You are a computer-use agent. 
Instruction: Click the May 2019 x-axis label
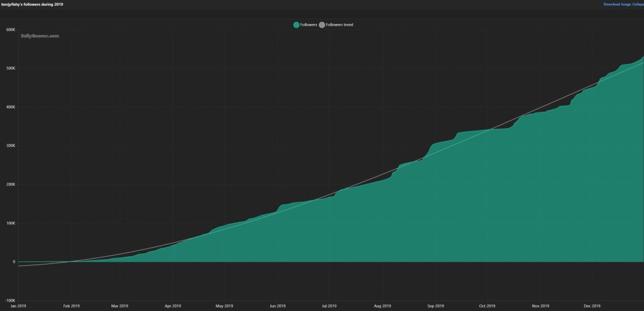[225, 306]
